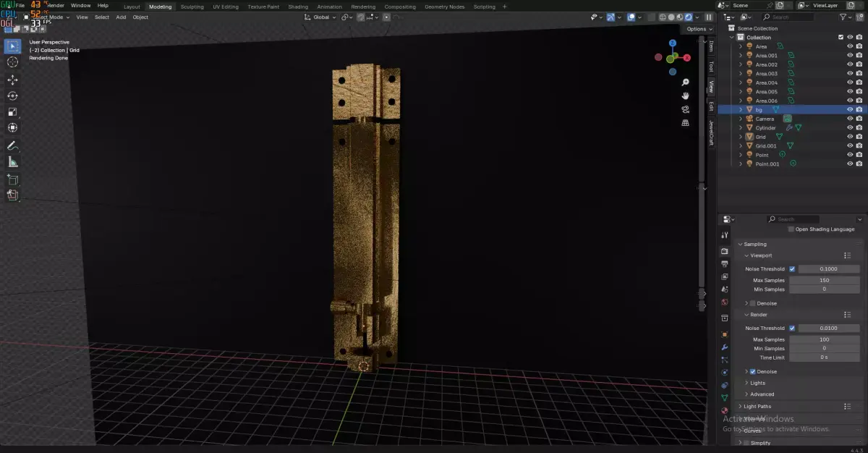
Task: Open the Tool properties tab icon
Action: point(725,235)
